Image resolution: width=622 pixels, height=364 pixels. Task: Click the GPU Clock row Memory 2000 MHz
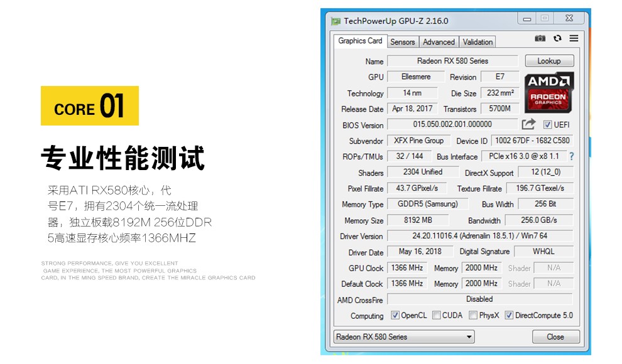481,268
